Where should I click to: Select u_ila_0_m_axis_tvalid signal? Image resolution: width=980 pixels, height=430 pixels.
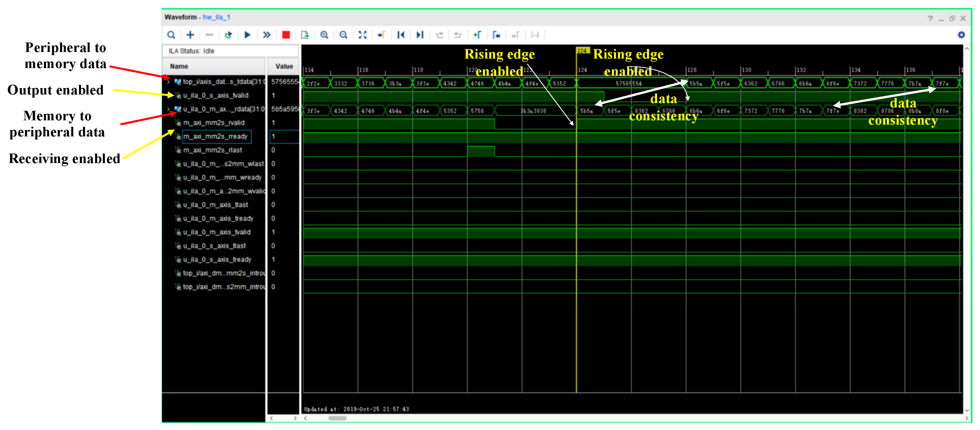(x=217, y=232)
